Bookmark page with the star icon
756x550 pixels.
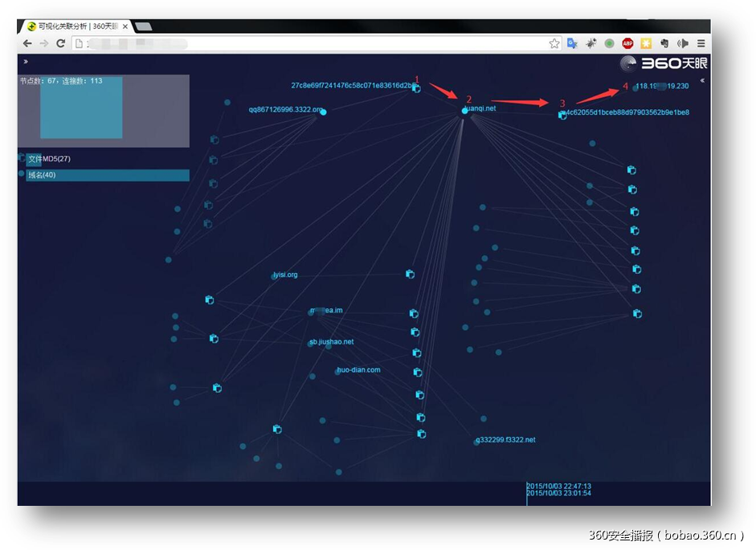(554, 43)
